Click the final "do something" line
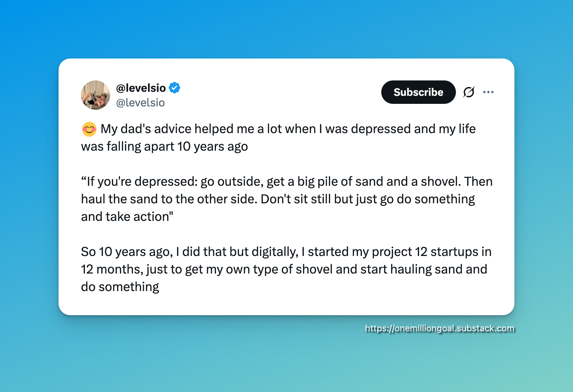This screenshot has height=392, width=573. (x=120, y=287)
